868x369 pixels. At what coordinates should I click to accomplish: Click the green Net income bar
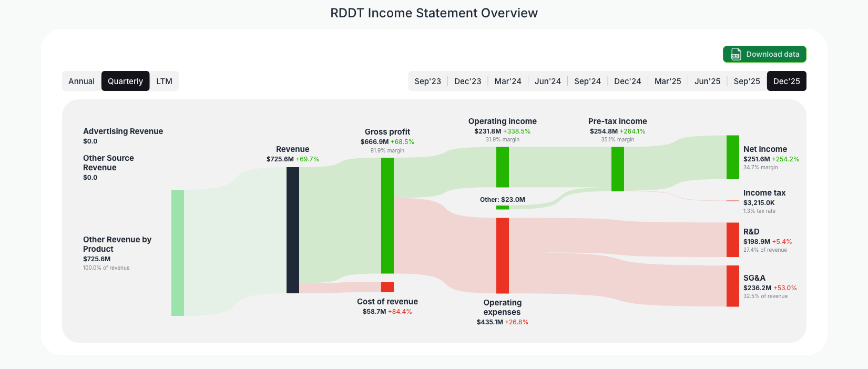click(x=733, y=157)
